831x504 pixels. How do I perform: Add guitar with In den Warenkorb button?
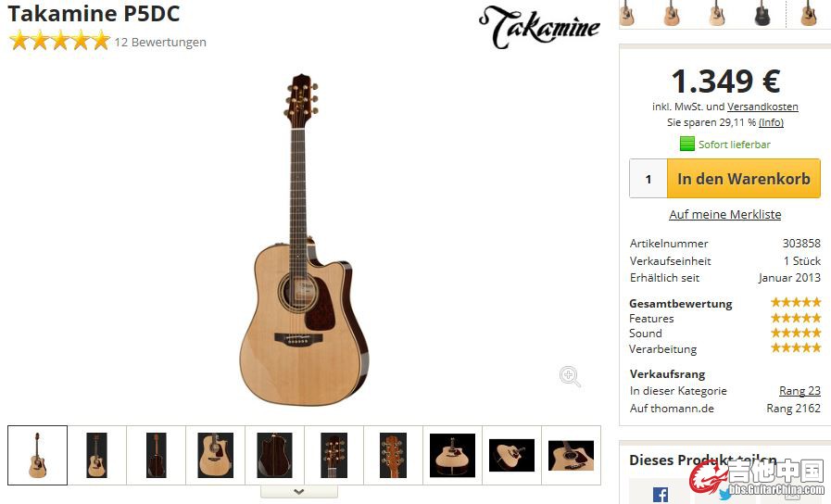pyautogui.click(x=744, y=179)
